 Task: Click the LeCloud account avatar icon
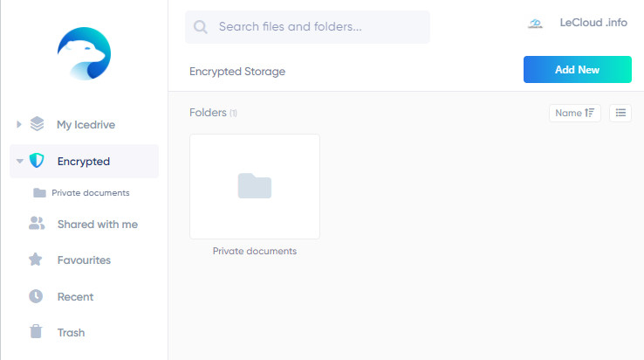pyautogui.click(x=535, y=24)
